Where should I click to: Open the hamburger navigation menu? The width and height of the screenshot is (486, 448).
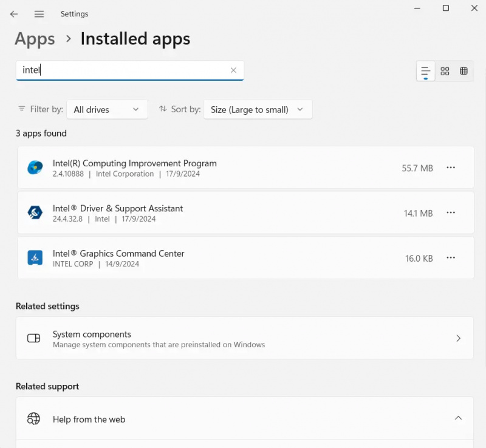pos(39,14)
